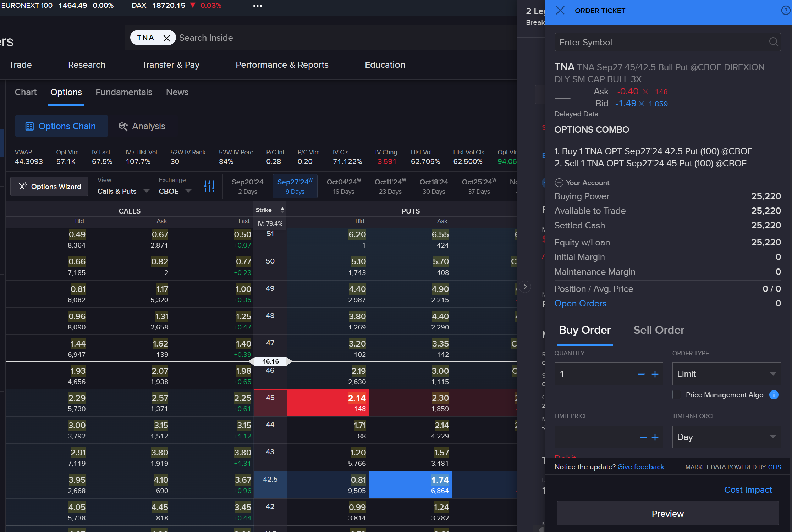Open the ticker bar more options dots
Screen dimensions: 792x532
(258, 6)
